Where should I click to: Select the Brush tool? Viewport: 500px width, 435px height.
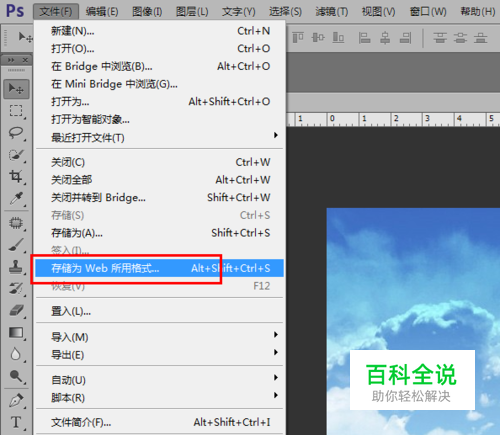tap(16, 245)
